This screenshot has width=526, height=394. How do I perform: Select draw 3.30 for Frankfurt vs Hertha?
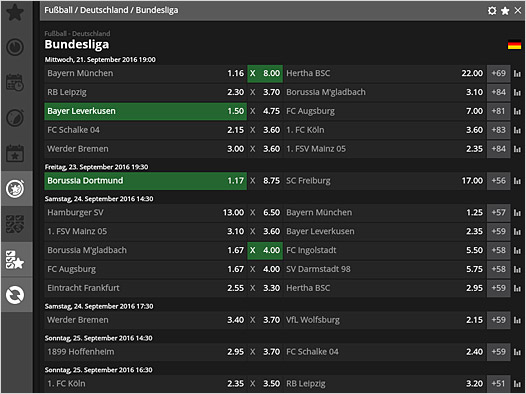click(265, 288)
